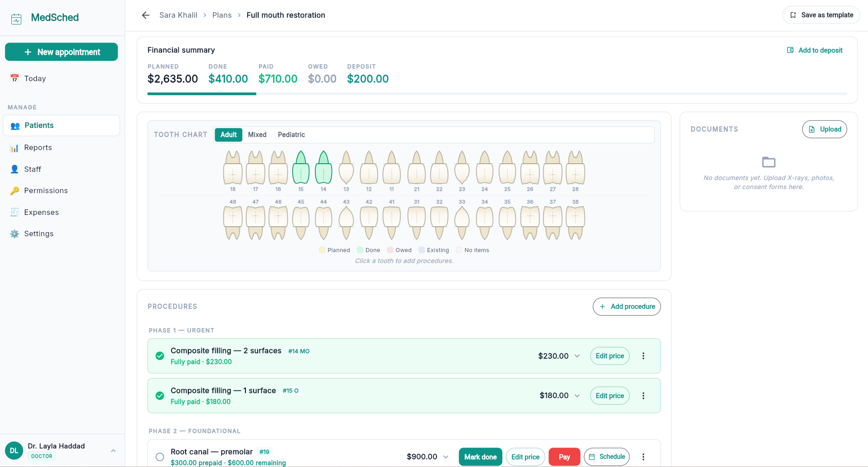
Task: Click Add to deposit link
Action: click(x=815, y=50)
